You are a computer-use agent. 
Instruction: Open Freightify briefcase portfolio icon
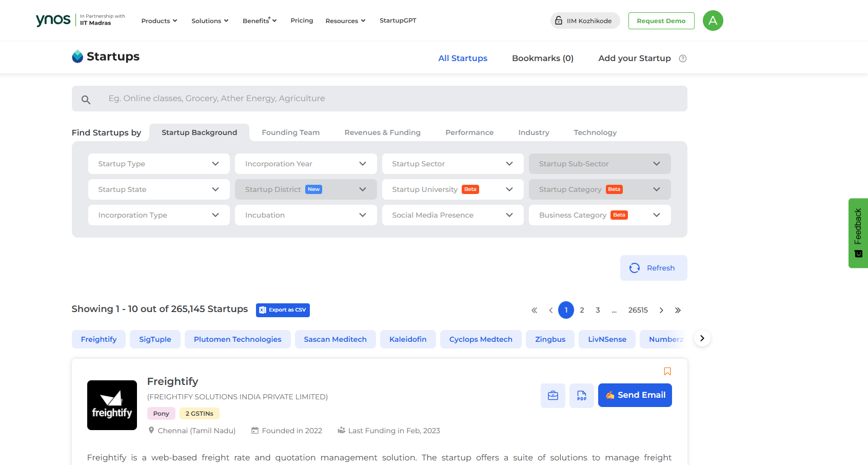point(553,395)
